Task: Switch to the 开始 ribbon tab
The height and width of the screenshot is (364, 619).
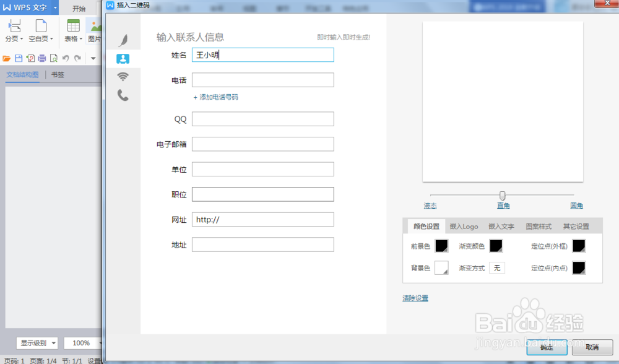Action: [x=79, y=6]
